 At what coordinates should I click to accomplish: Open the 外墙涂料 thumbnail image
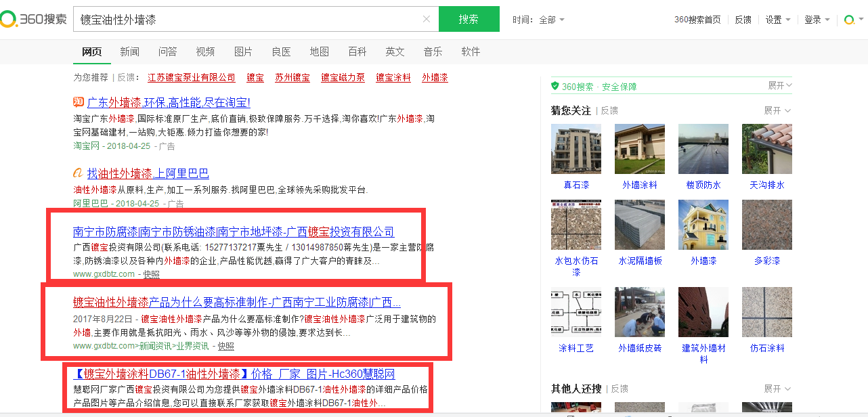[x=640, y=149]
